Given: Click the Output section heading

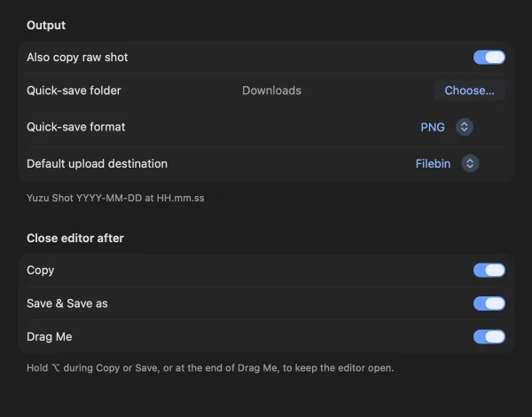Looking at the screenshot, I should tap(46, 26).
